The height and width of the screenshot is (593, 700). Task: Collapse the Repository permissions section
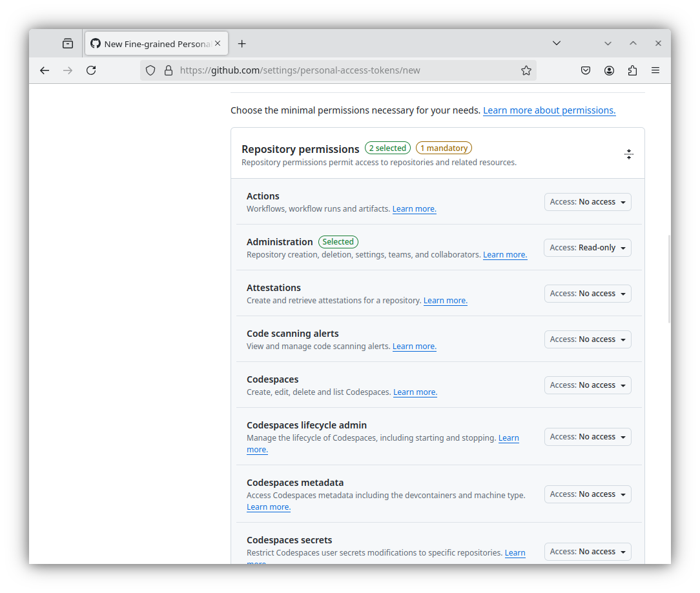pyautogui.click(x=628, y=154)
